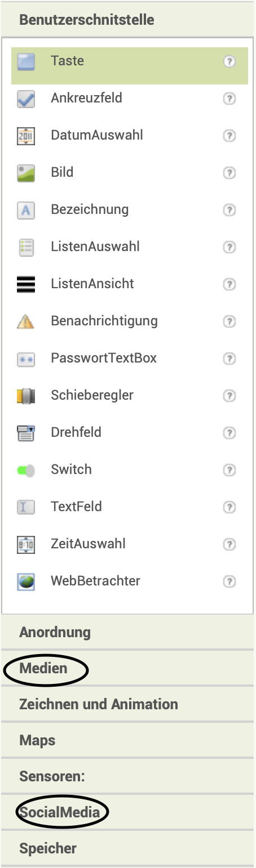Image resolution: width=256 pixels, height=868 pixels.
Task: Expand the SocialMedia palette section
Action: 127,812
